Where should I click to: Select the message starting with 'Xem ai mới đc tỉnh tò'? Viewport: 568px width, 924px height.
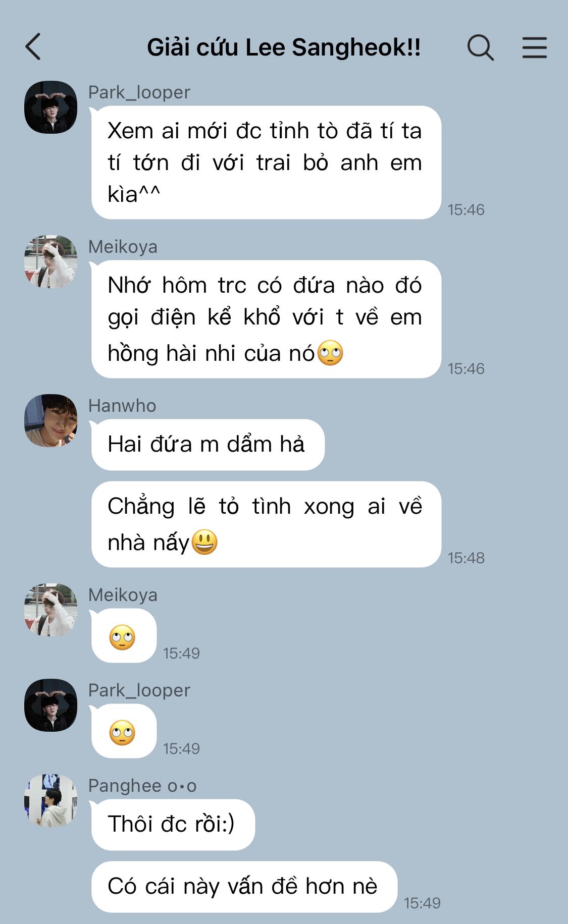[x=266, y=162]
